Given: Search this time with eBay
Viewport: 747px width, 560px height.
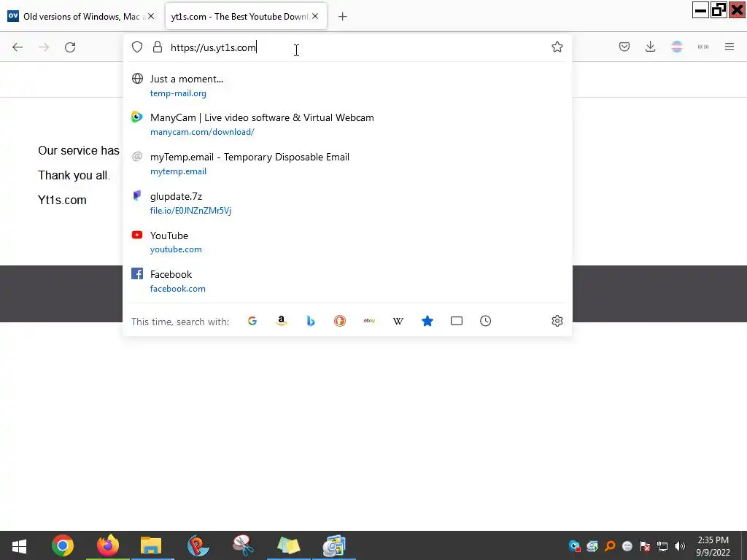Looking at the screenshot, I should point(369,321).
